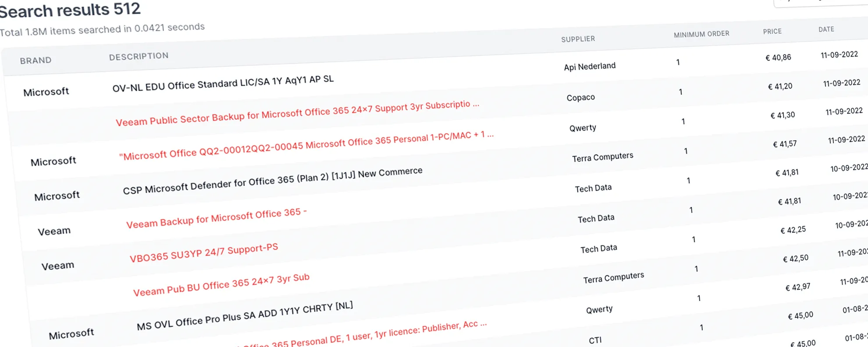The image size is (868, 347).
Task: Click the 'Search results 512' heading
Action: pyautogui.click(x=69, y=10)
